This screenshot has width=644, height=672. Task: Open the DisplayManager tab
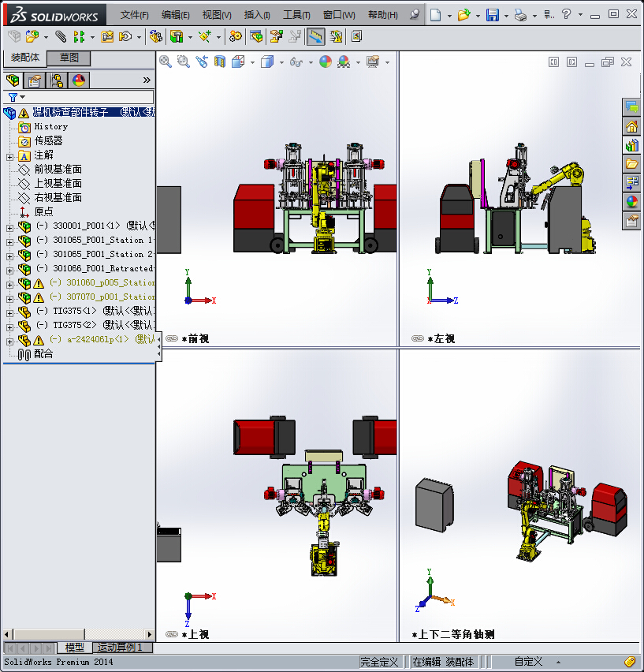pyautogui.click(x=78, y=80)
